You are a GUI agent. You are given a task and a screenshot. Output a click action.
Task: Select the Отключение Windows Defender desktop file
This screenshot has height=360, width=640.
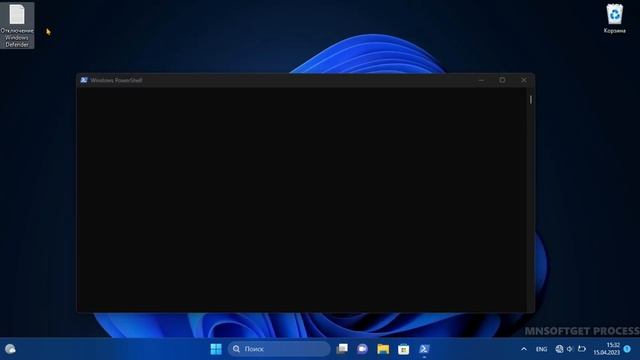pyautogui.click(x=17, y=25)
